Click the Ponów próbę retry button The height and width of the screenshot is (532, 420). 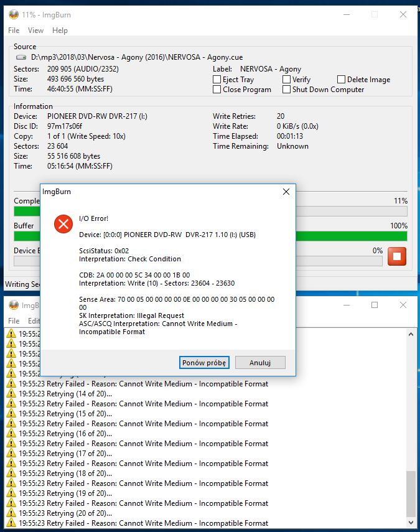(x=204, y=362)
